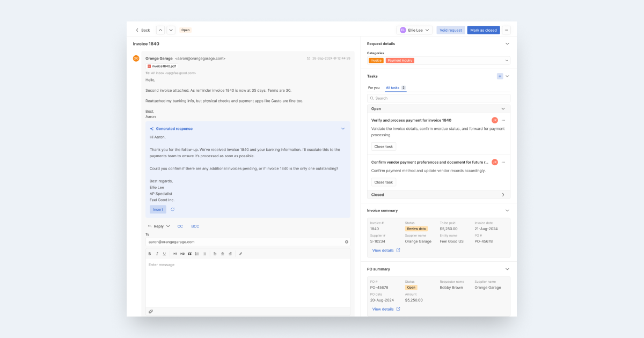
Task: Attach a file using the paperclip icon
Action: [151, 311]
